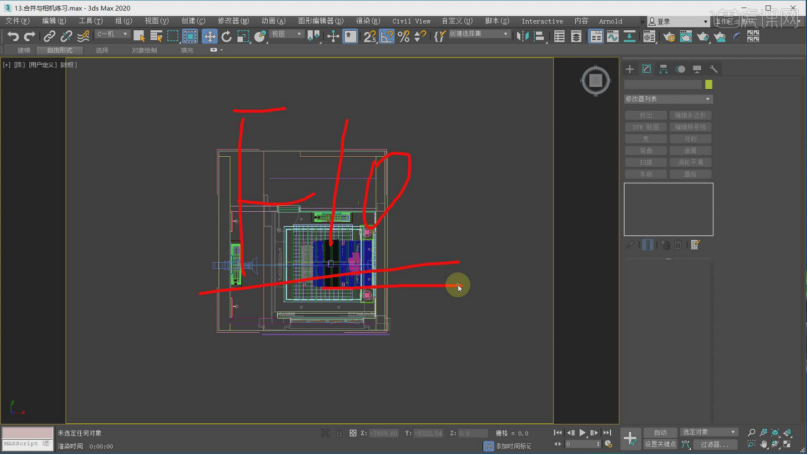Switch to the Freeform ribbon tab
The height and width of the screenshot is (455, 808).
60,50
